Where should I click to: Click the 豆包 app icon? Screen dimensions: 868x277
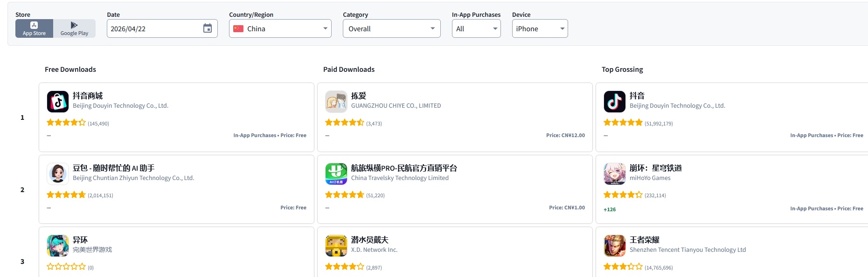click(x=58, y=174)
